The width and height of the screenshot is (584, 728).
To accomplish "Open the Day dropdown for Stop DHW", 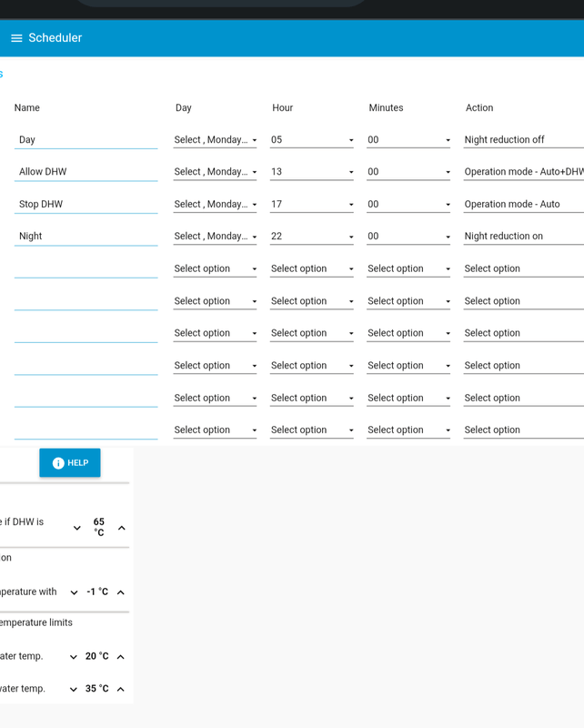I will (x=215, y=204).
